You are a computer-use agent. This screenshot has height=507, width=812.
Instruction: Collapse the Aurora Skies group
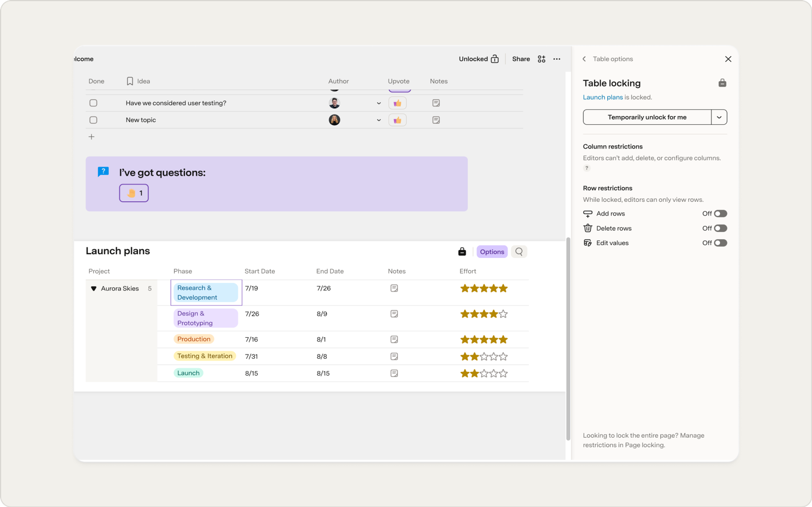(x=94, y=289)
